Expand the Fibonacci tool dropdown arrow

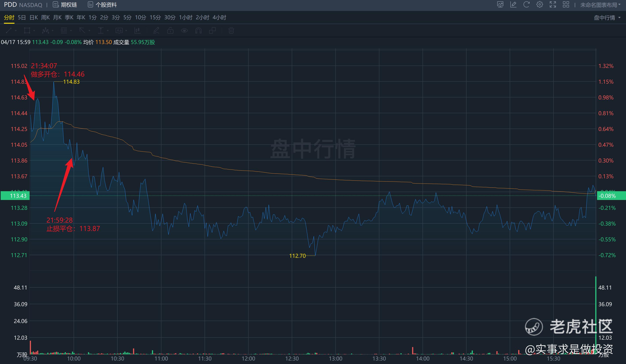(71, 31)
